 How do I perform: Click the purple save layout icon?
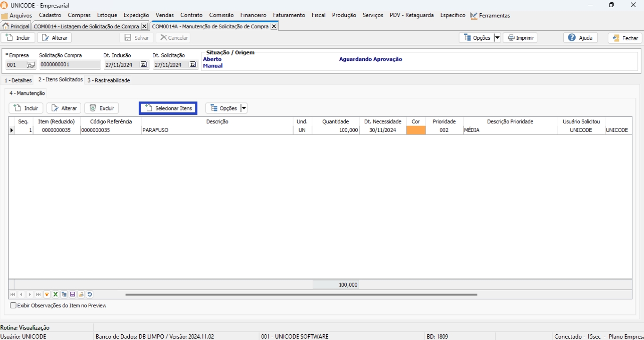(x=72, y=294)
